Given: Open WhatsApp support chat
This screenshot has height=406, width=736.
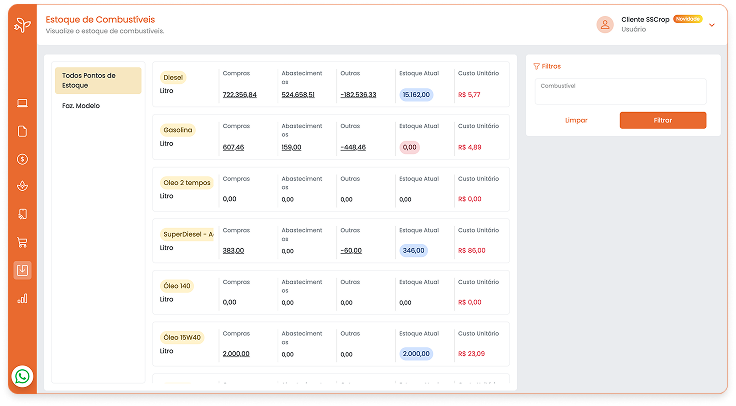Looking at the screenshot, I should pos(23,376).
